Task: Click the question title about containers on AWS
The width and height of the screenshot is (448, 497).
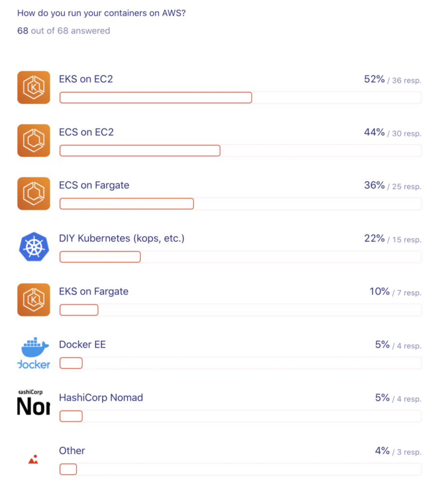Action: tap(101, 13)
